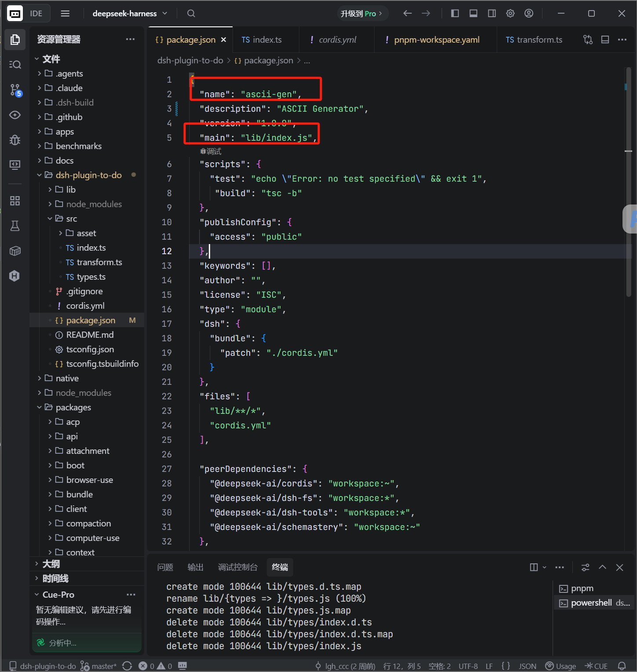Viewport: 637px width, 672px height.
Task: Click the editor vertical scrollbar
Action: pos(629,183)
